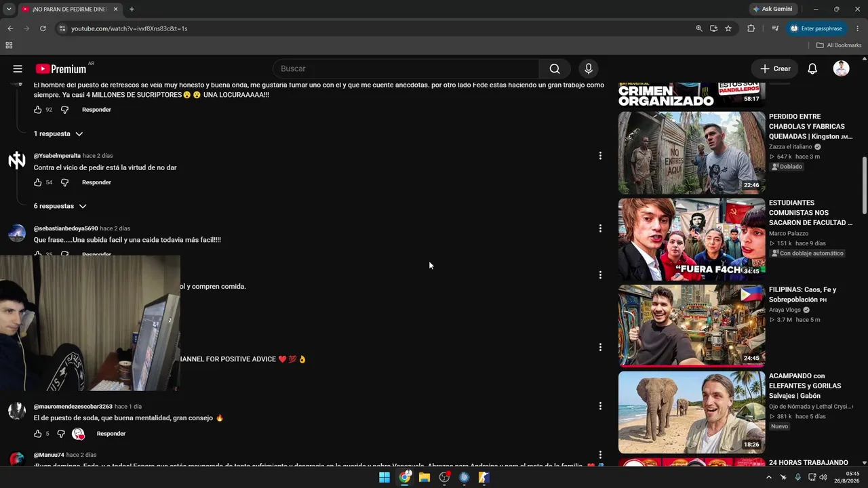This screenshot has width=868, height=488.
Task: Expand the 6 respuestas replies
Action: click(x=60, y=206)
